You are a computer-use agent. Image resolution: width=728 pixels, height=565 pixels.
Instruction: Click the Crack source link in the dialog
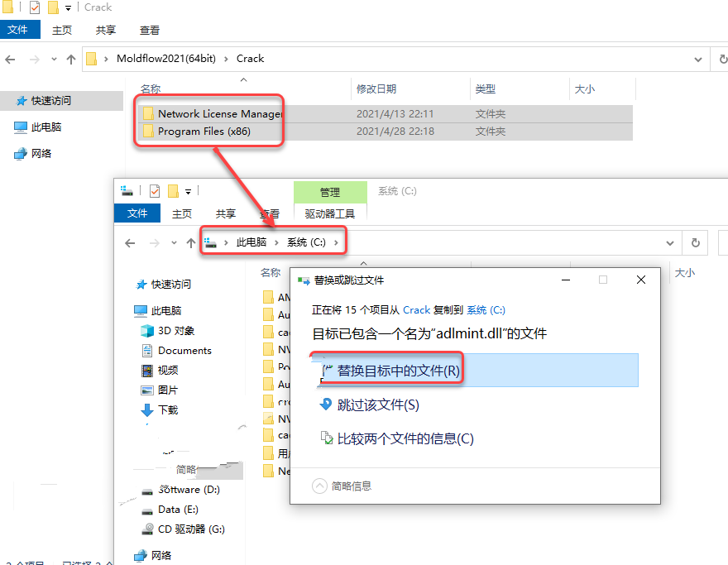pyautogui.click(x=416, y=310)
